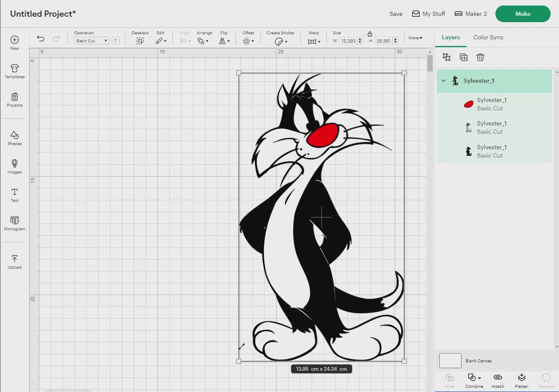Redo the last action
559x392 pixels.
56,38
